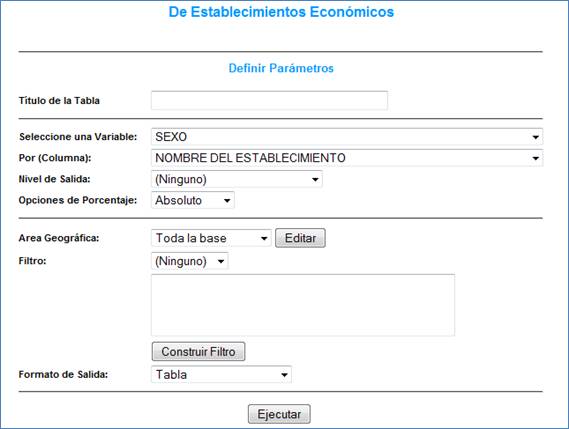
Task: Click the Definir Parámetros heading
Action: pyautogui.click(x=281, y=68)
